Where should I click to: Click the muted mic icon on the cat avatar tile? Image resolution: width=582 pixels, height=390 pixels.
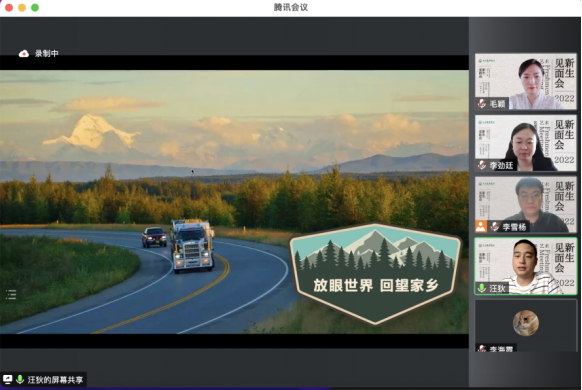(x=482, y=349)
